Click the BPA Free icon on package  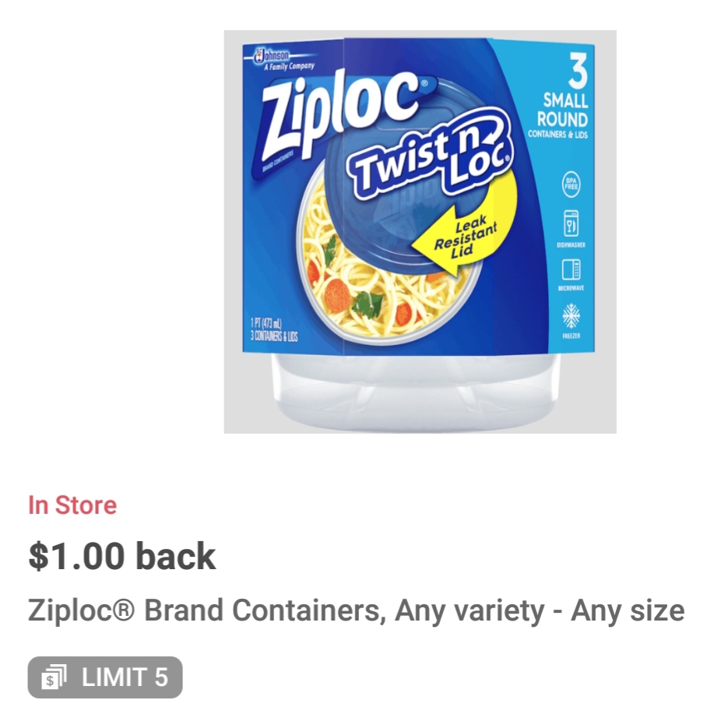point(571,185)
